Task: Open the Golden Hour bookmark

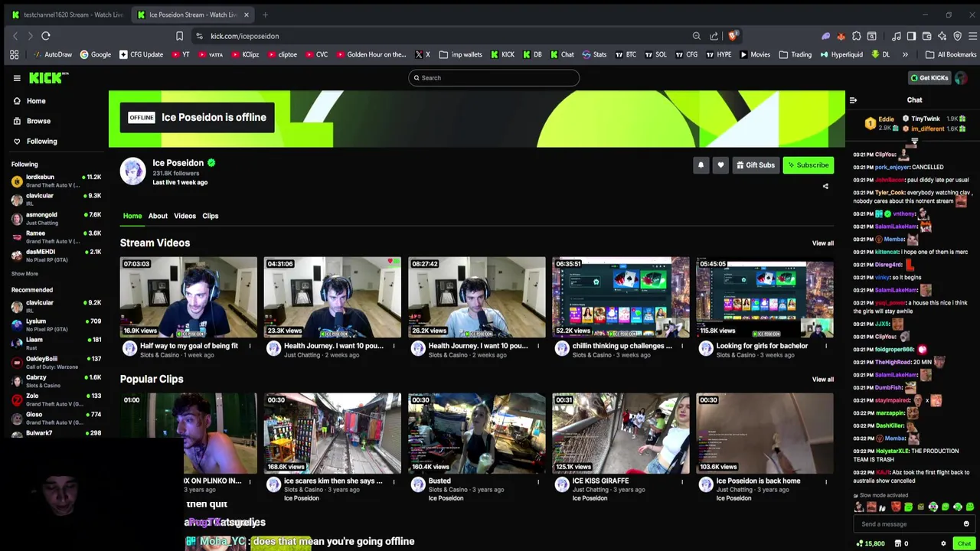Action: 371,54
